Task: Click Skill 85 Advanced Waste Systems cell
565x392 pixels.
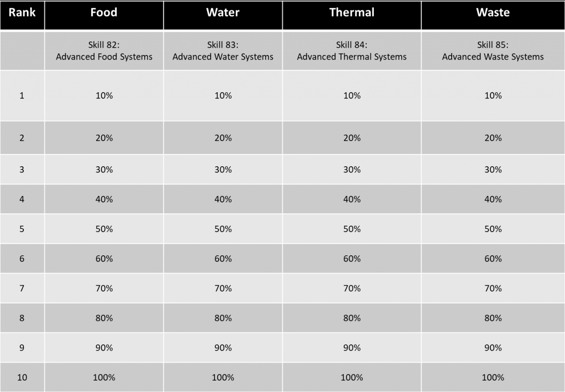Action: pos(493,51)
